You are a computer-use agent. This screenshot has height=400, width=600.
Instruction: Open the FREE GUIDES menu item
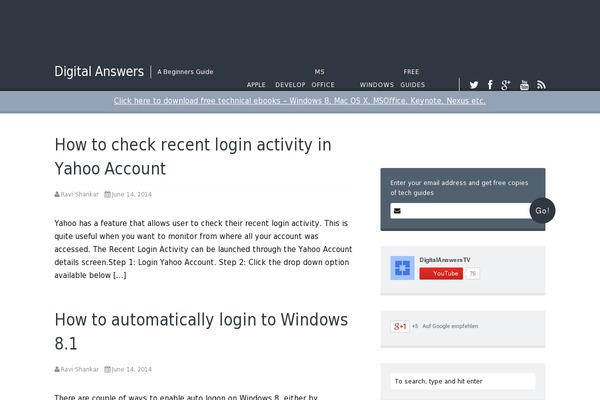click(412, 78)
